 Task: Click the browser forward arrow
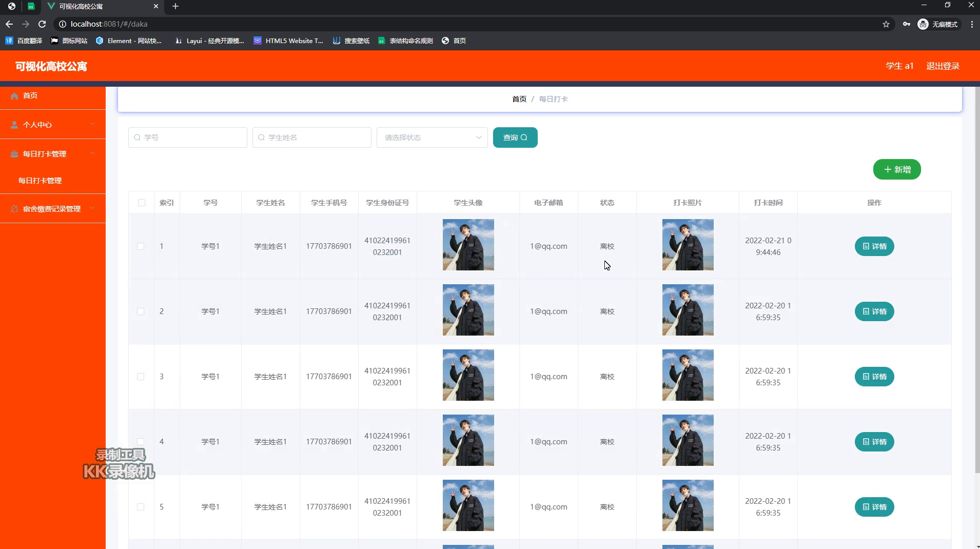26,24
